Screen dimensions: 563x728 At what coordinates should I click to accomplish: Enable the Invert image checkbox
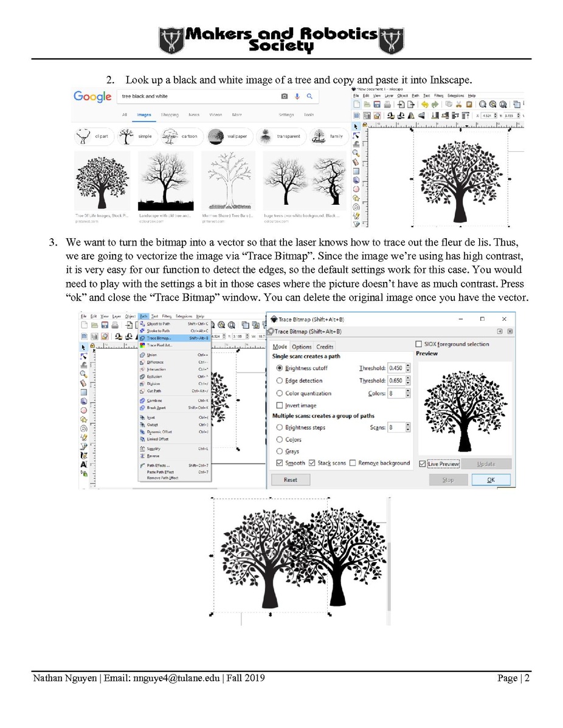(280, 405)
